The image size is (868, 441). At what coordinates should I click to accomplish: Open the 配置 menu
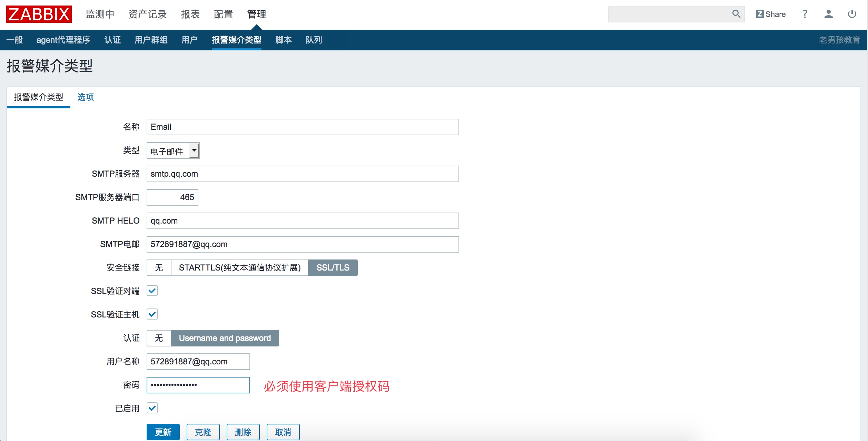224,14
